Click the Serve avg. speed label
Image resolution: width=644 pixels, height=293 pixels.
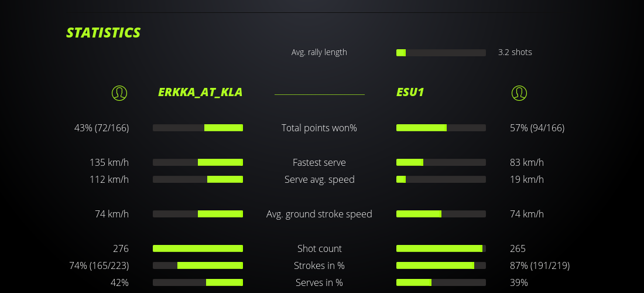(319, 179)
